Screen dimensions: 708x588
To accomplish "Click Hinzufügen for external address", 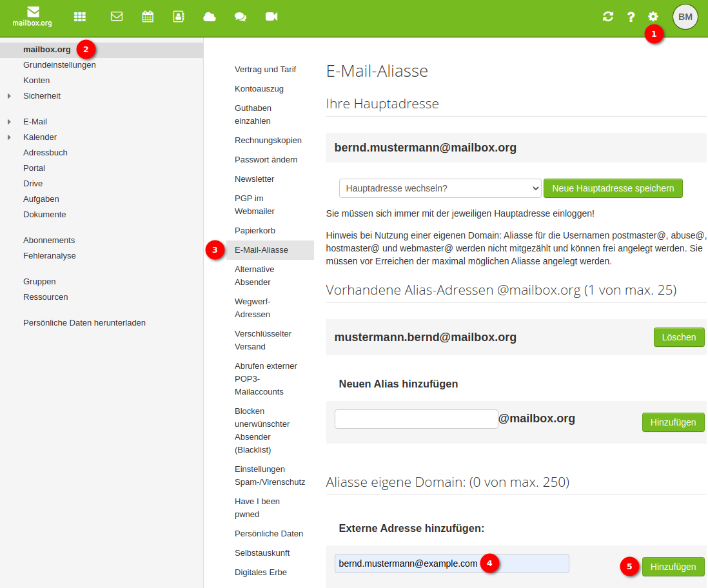I will (673, 567).
